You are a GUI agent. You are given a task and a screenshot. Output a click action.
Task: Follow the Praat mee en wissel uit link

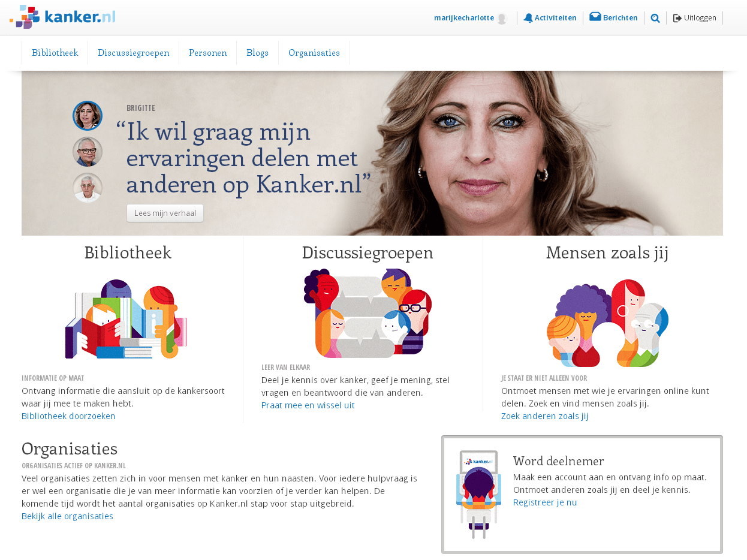click(308, 405)
